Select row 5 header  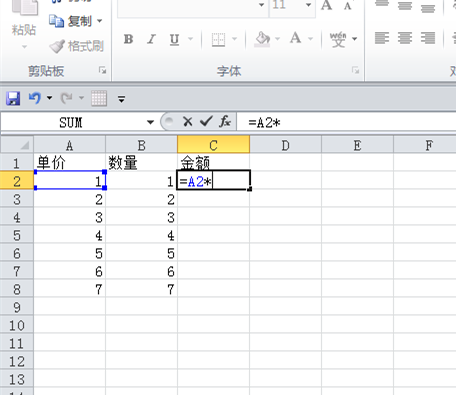[17, 235]
